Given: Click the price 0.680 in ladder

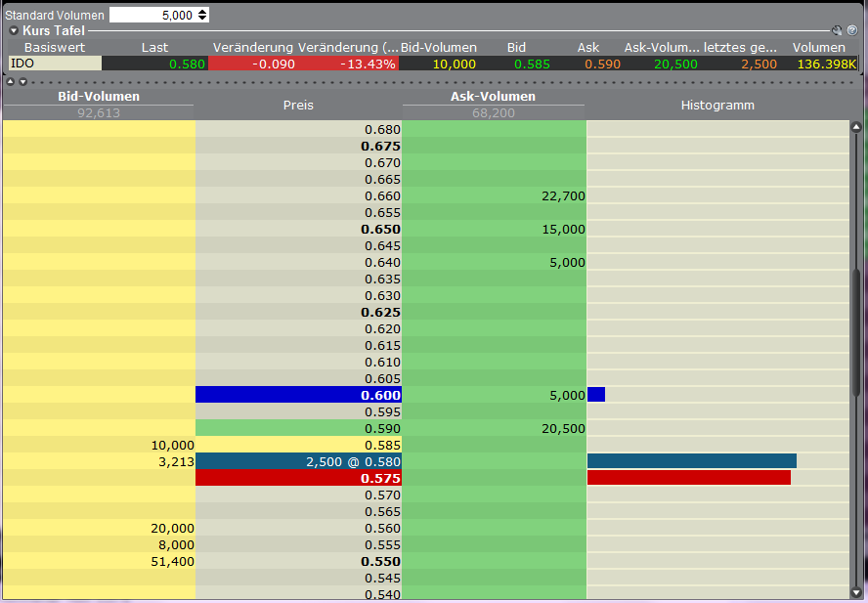Looking at the screenshot, I should (382, 130).
